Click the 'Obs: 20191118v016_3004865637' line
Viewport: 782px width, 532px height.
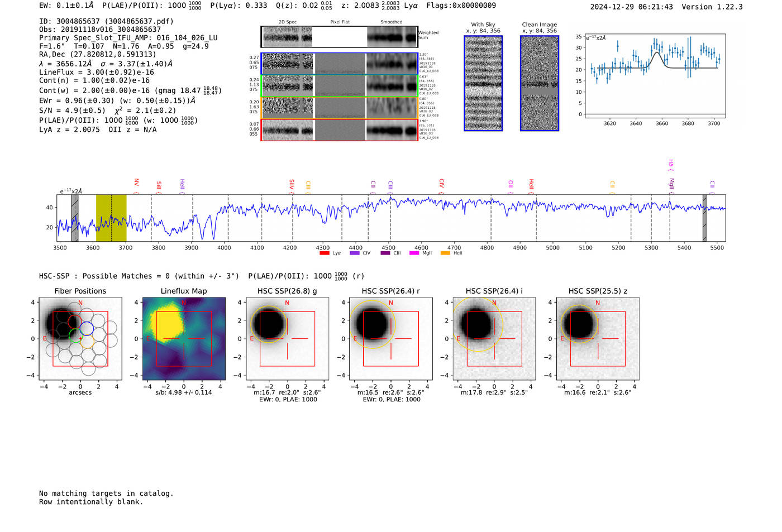(100, 30)
